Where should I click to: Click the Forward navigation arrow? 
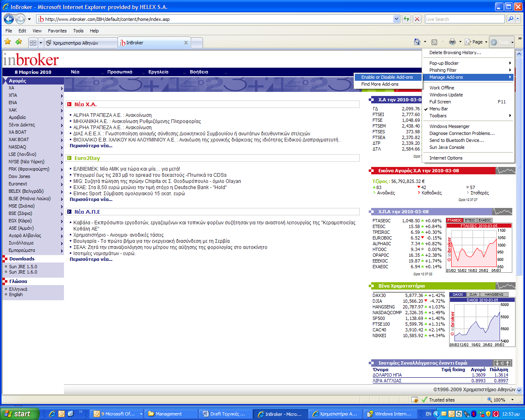click(x=20, y=19)
